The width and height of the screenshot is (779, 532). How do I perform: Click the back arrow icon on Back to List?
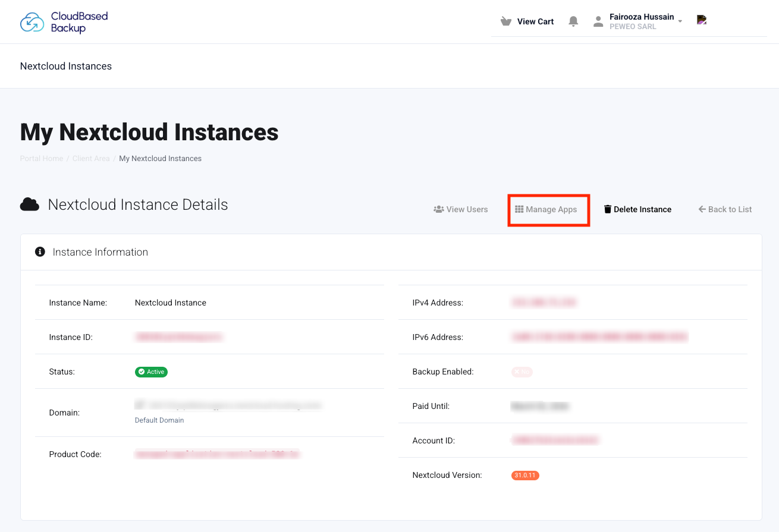[x=702, y=209]
